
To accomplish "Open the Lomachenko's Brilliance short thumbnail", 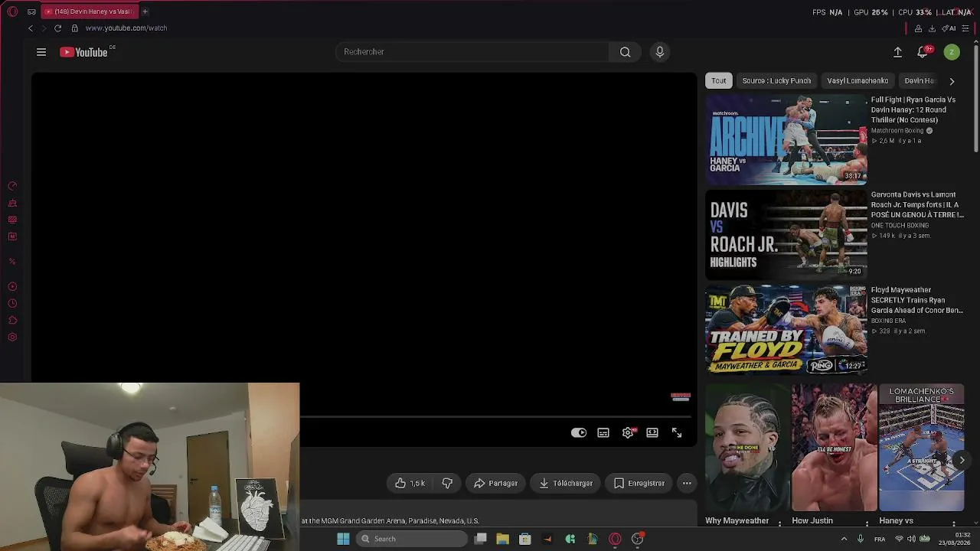I will (922, 448).
